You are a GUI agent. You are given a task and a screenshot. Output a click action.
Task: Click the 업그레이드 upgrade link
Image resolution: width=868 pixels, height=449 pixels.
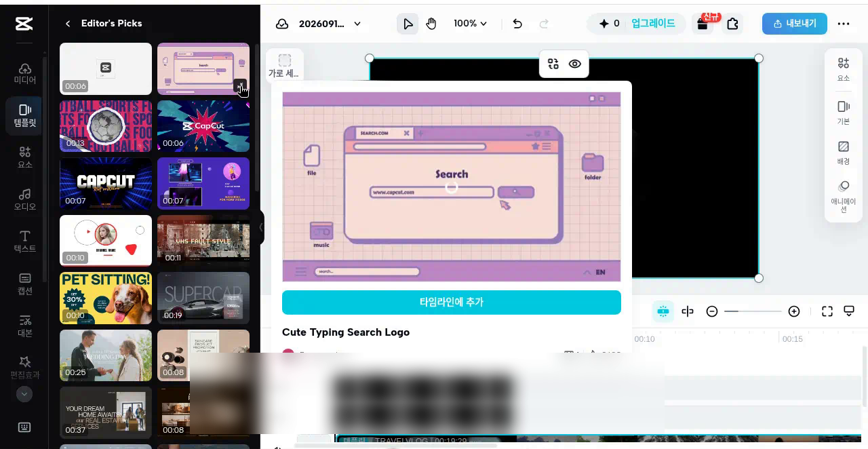[x=653, y=24]
